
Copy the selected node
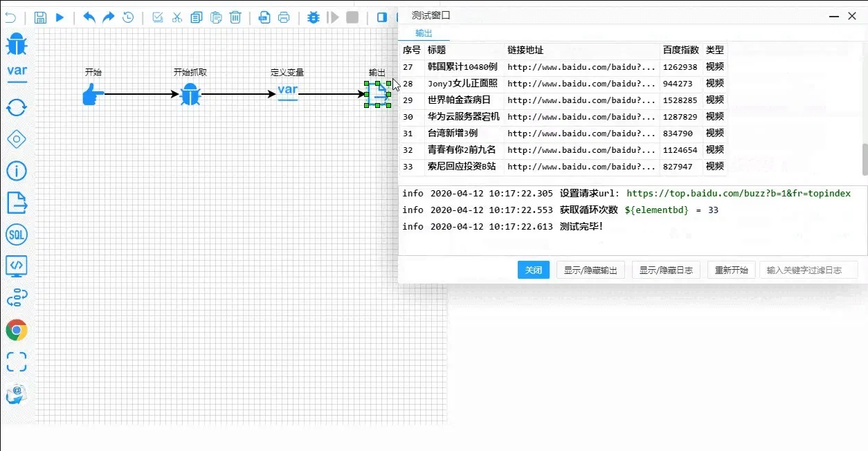click(197, 17)
